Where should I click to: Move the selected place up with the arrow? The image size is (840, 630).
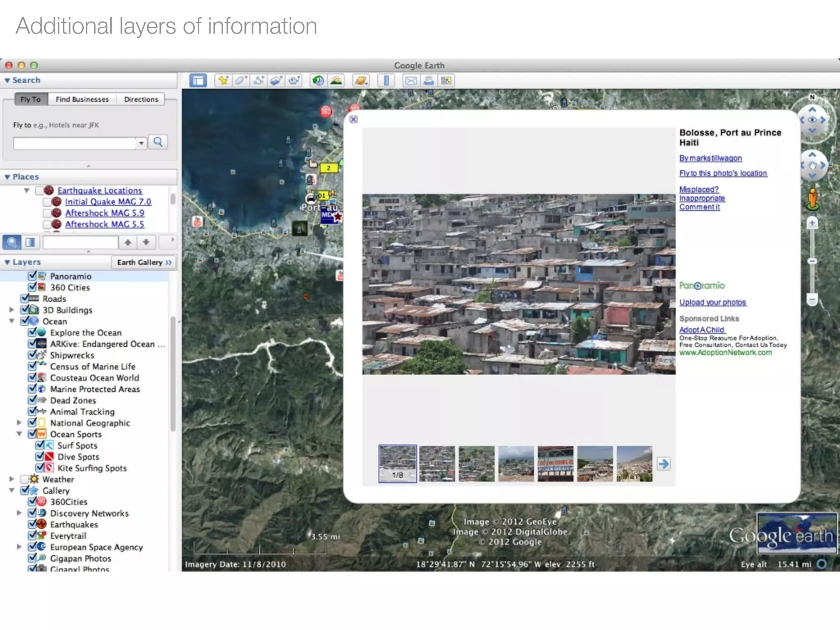[x=128, y=242]
